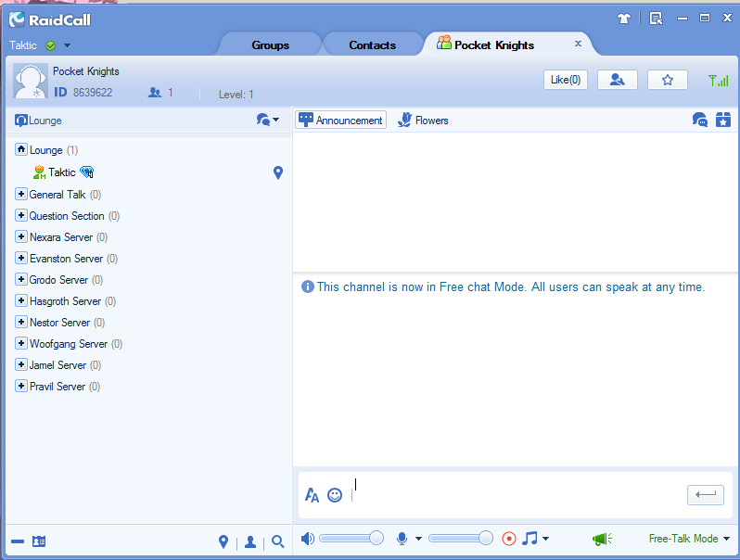The height and width of the screenshot is (560, 740).
Task: Select the Pocket Knights tab
Action: click(494, 45)
